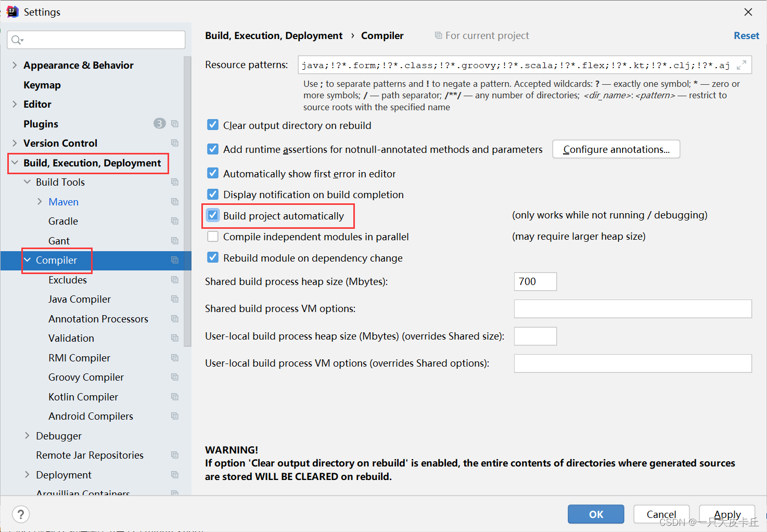Expand the Deployment node
Viewport: 767px width, 532px height.
[x=27, y=475]
